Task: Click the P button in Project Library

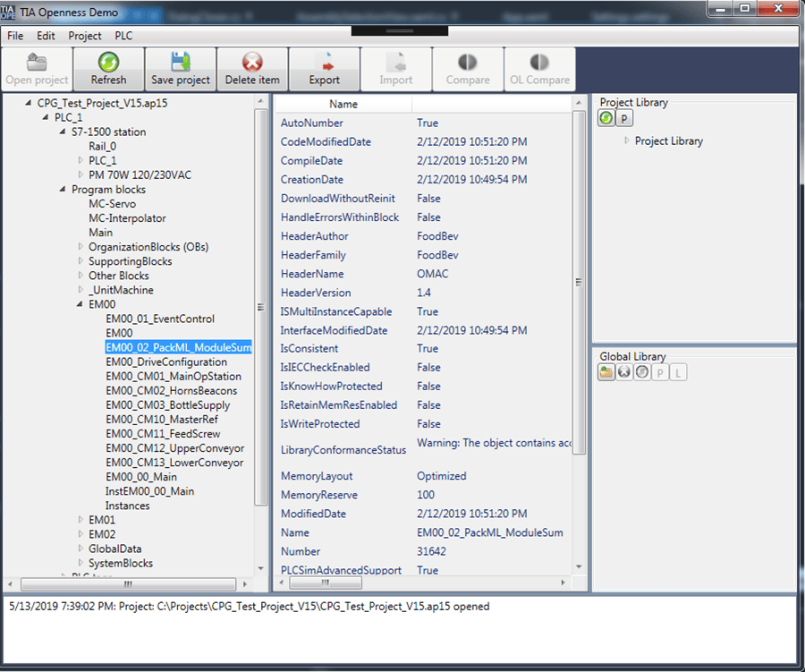Action: point(624,118)
